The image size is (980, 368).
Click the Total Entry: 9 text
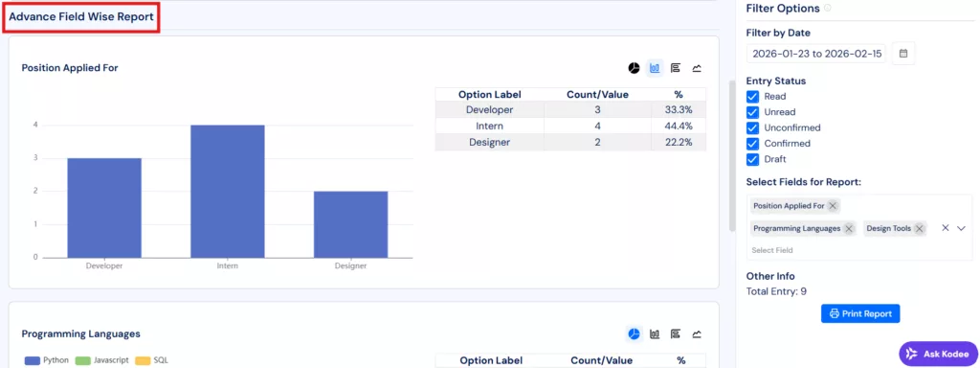776,291
